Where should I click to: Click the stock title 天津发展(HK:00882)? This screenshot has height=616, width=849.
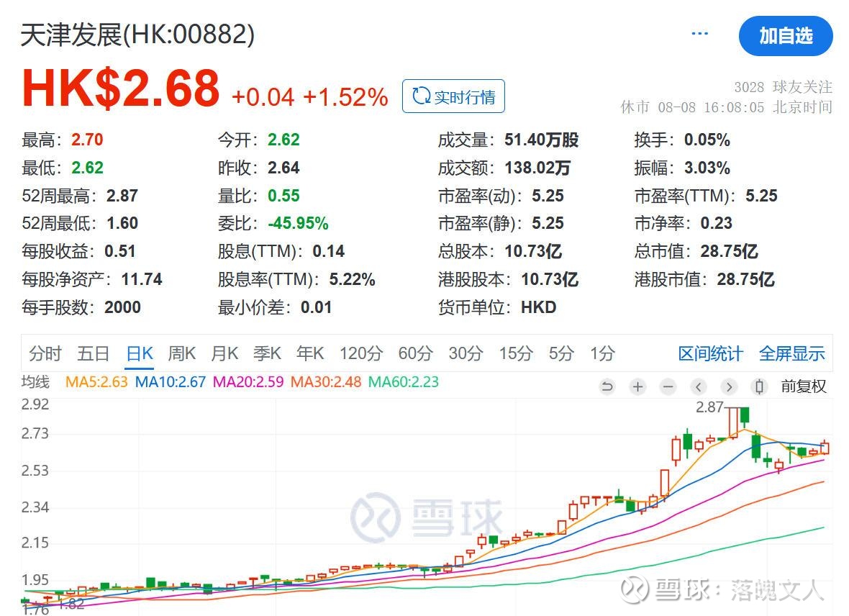pyautogui.click(x=137, y=35)
